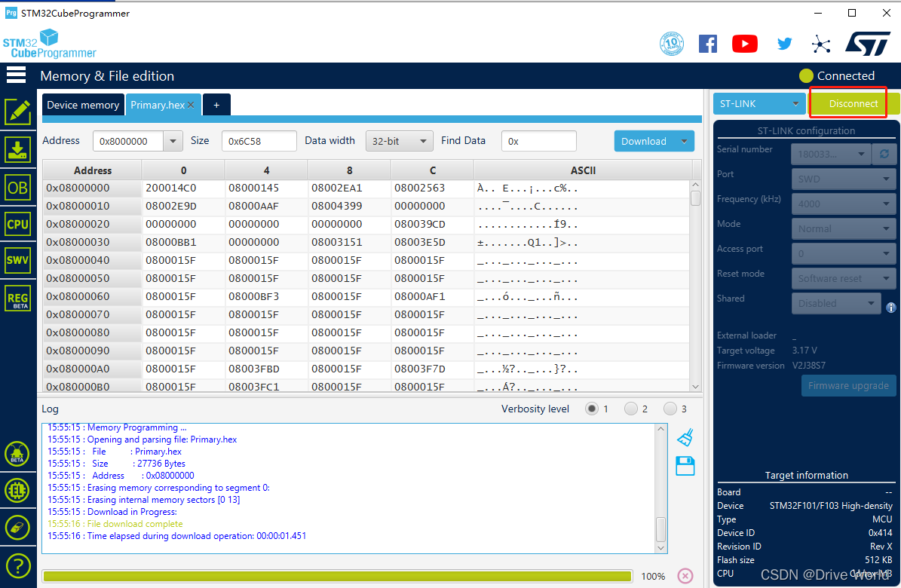Click the Download button
The image size is (901, 588).
tap(644, 141)
